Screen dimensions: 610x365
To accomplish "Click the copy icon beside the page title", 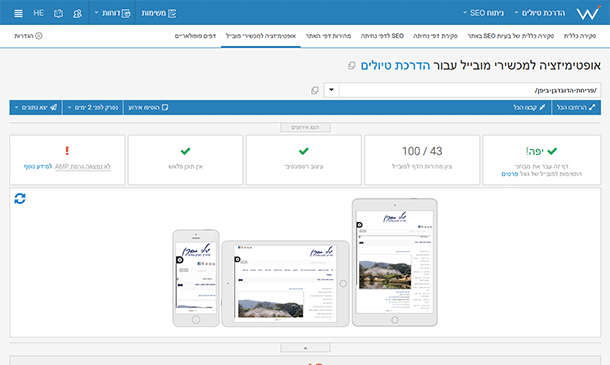I will [x=352, y=66].
